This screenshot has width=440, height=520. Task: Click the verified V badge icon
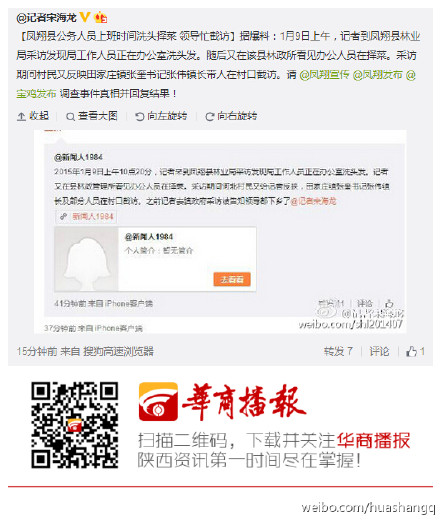click(x=85, y=17)
